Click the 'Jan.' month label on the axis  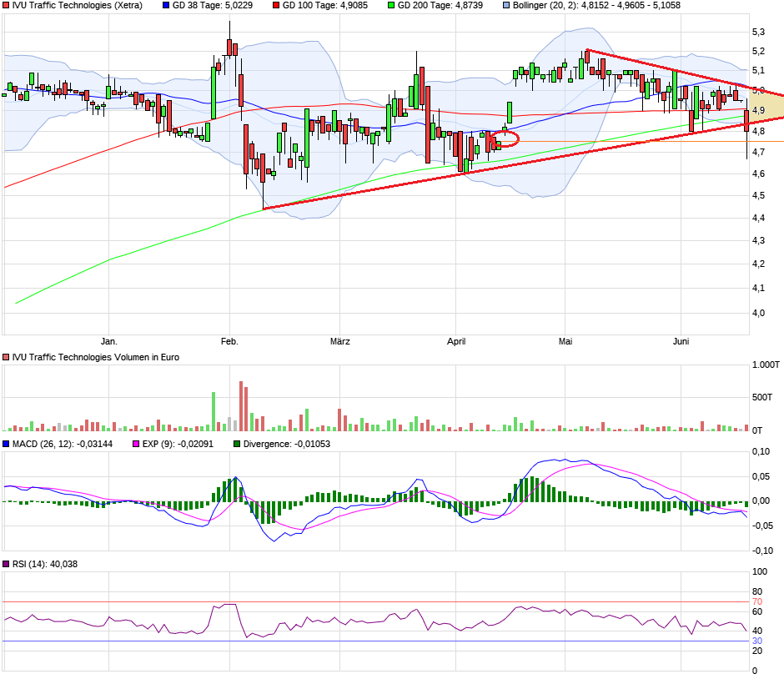coord(109,341)
